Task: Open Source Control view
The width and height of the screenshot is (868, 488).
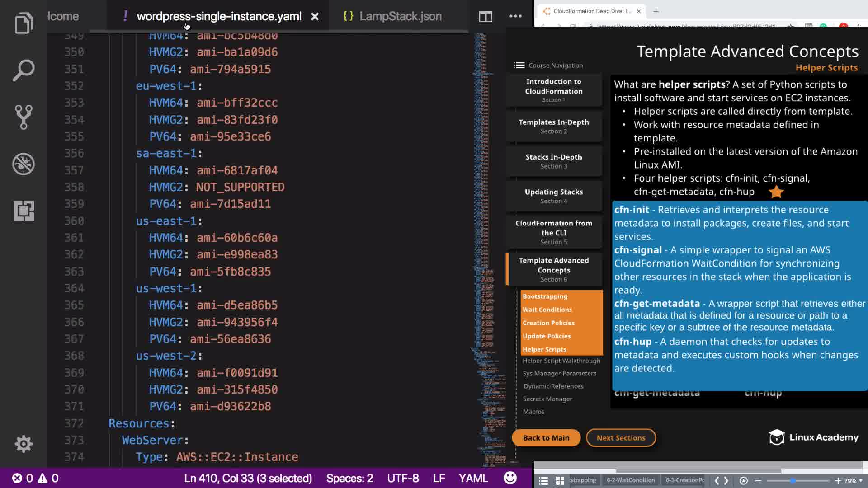Action: point(24,117)
